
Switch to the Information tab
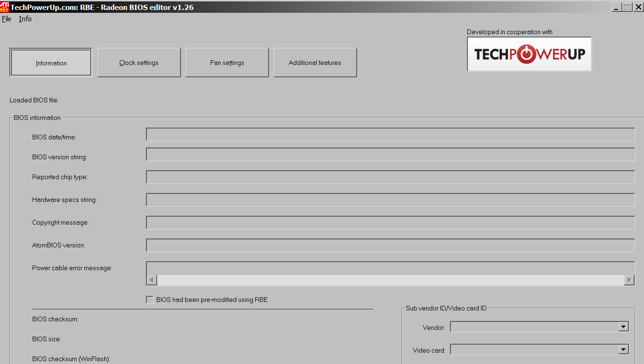[x=51, y=63]
